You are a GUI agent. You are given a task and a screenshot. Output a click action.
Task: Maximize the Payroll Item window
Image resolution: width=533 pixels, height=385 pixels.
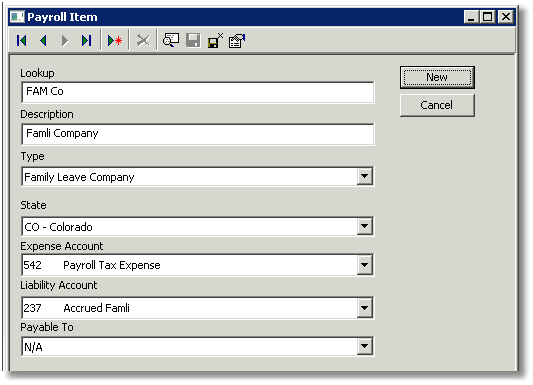(x=487, y=17)
